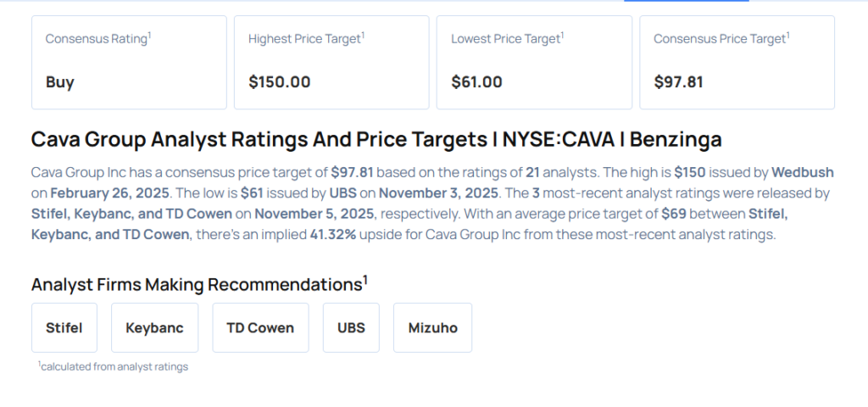
Task: Click the Consensus Rating card
Action: coord(129,62)
